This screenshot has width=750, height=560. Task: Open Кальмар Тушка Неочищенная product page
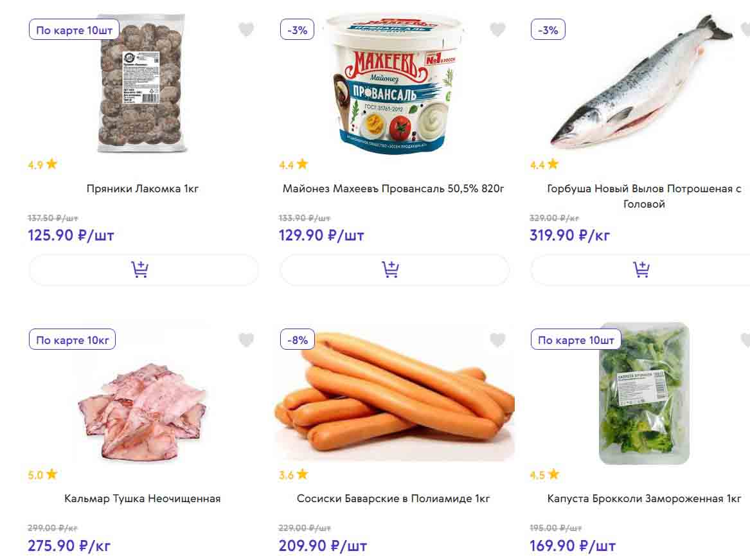143,498
